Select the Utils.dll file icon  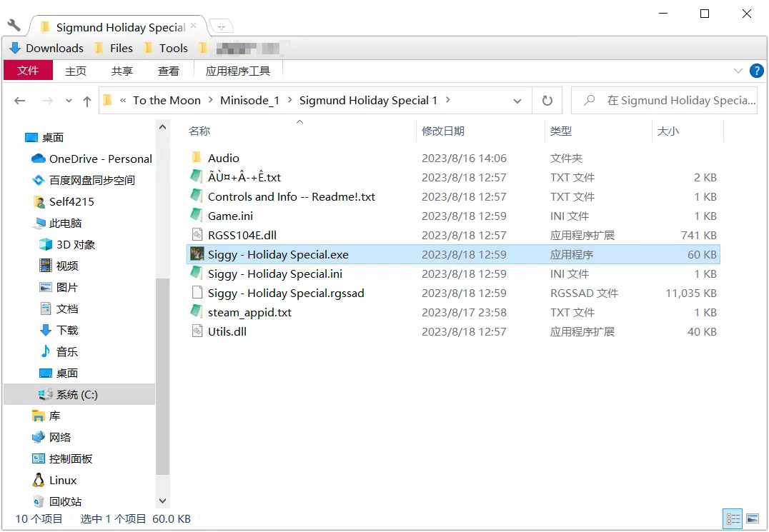point(197,331)
